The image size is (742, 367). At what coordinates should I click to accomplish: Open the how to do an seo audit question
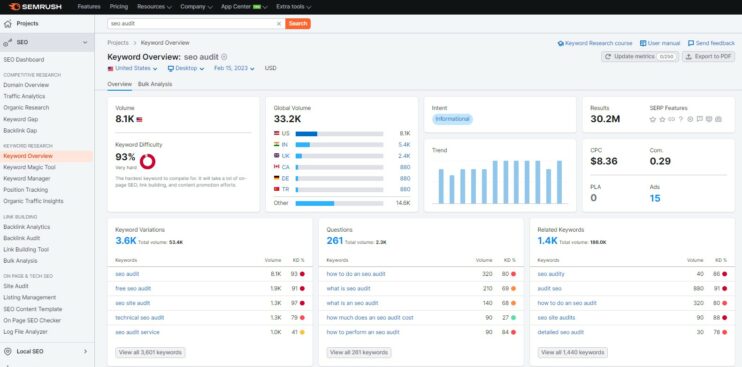[356, 274]
